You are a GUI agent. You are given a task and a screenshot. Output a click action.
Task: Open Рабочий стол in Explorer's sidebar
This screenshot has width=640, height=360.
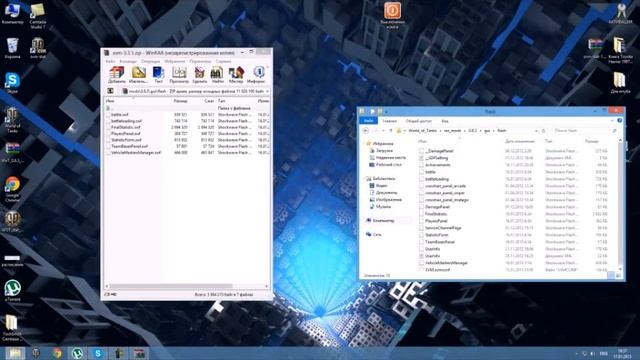click(x=389, y=164)
